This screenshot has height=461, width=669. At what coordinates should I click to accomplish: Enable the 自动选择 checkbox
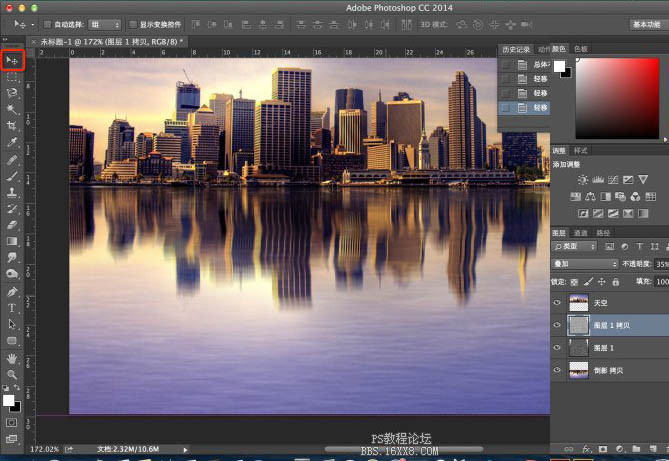[x=47, y=24]
